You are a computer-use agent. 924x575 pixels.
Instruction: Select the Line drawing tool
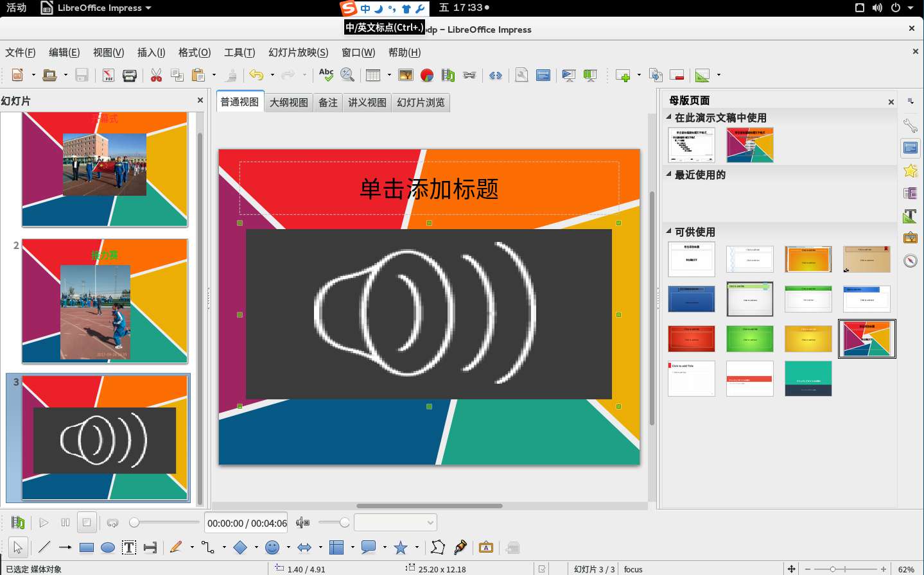pos(44,547)
